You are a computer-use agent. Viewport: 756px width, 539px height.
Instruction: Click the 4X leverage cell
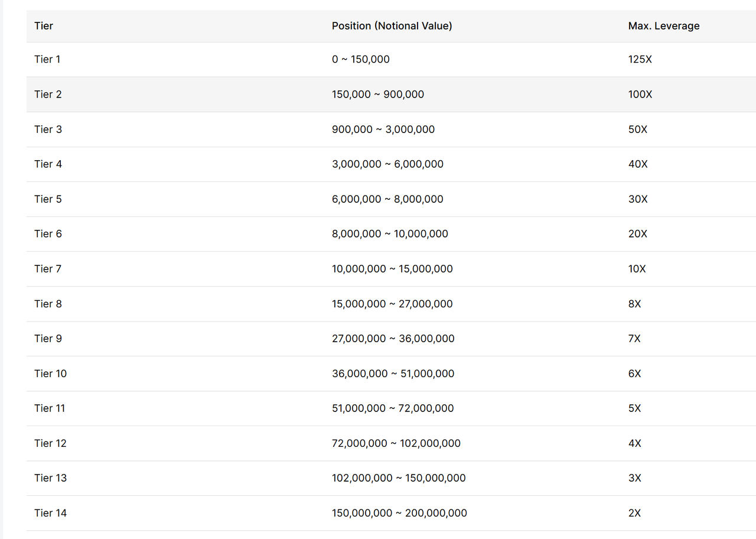(x=634, y=443)
